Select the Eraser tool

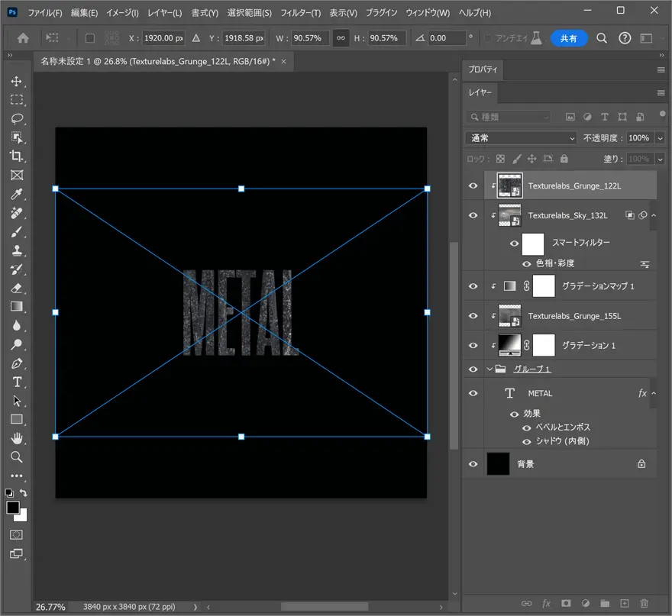click(17, 289)
